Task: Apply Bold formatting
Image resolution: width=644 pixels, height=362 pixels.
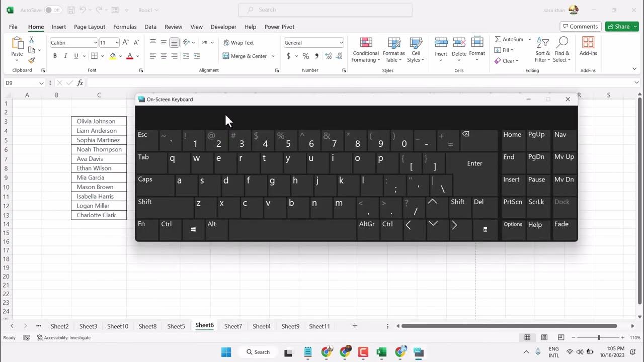Action: click(55, 56)
